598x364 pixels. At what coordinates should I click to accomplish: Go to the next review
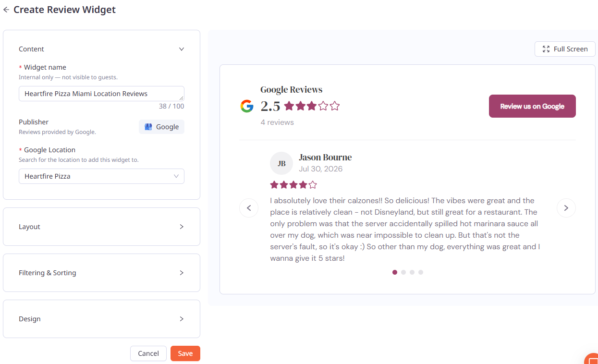coord(566,208)
